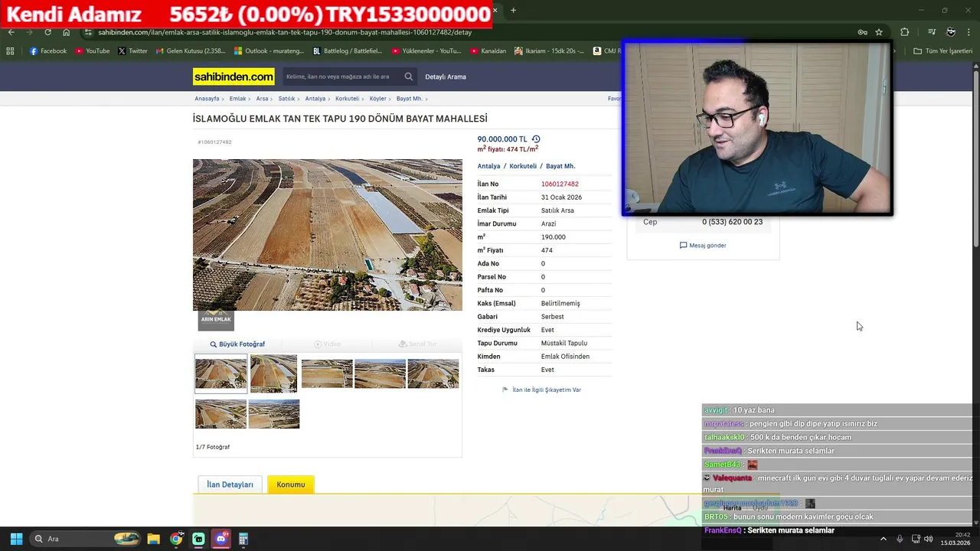980x551 pixels.
Task: Open the Outlook bookmark
Action: pos(269,51)
